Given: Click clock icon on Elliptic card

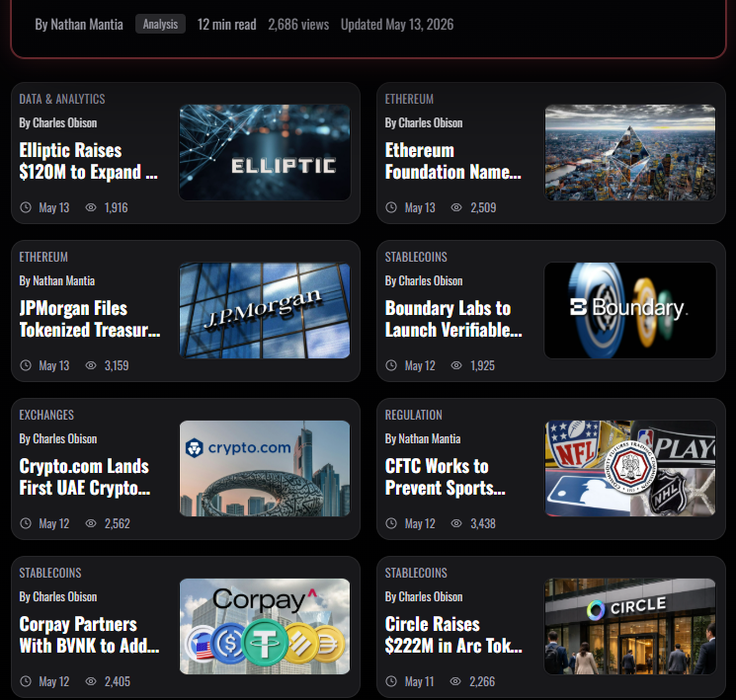Looking at the screenshot, I should 26,207.
